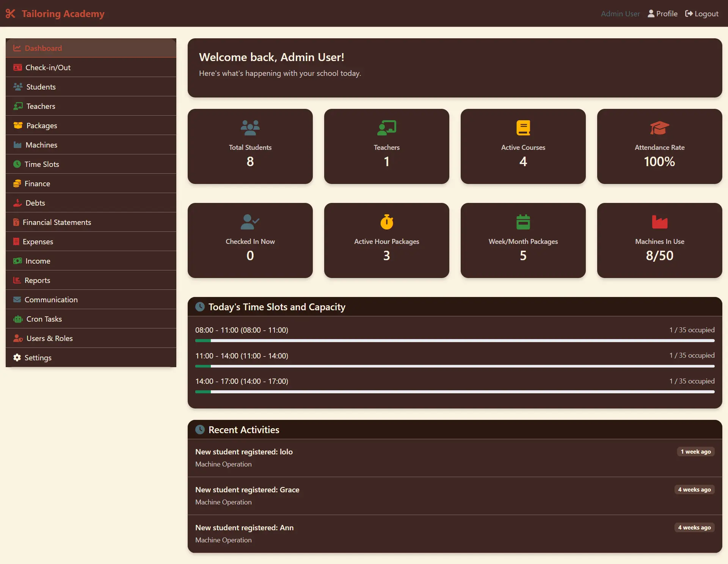
Task: Click the 'New student registered: Ann' activity
Action: (455, 534)
